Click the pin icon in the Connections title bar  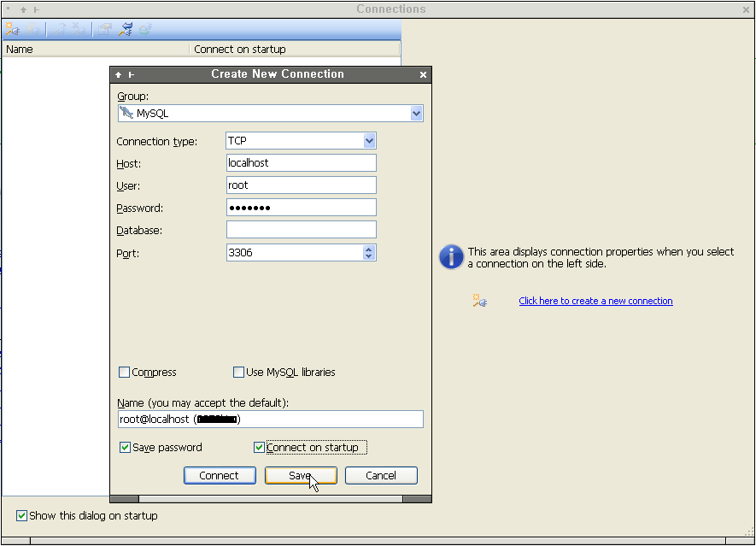point(37,9)
